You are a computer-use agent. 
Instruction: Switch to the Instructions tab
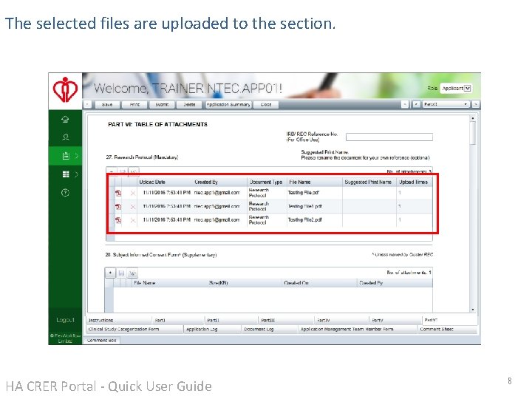(x=119, y=320)
